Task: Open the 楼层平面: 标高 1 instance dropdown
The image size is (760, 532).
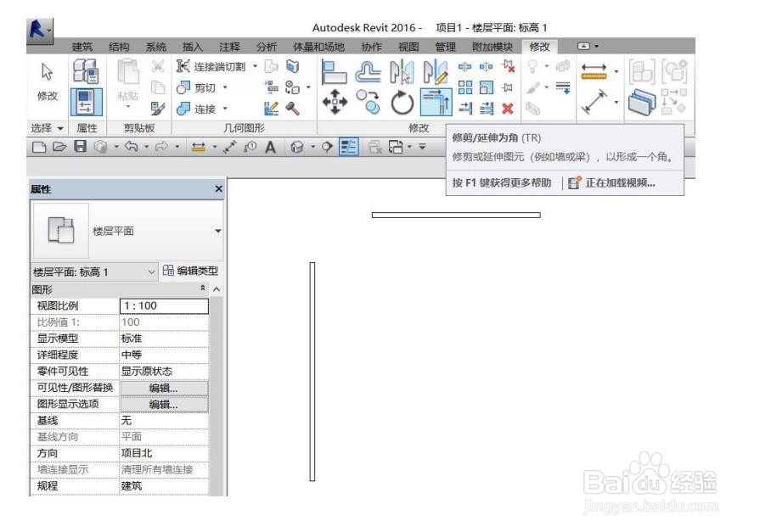Action: coord(151,272)
